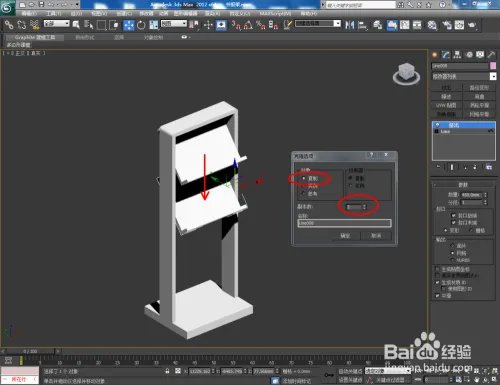
Task: Select Reference radio in Clone Options dialog
Action: tap(304, 193)
